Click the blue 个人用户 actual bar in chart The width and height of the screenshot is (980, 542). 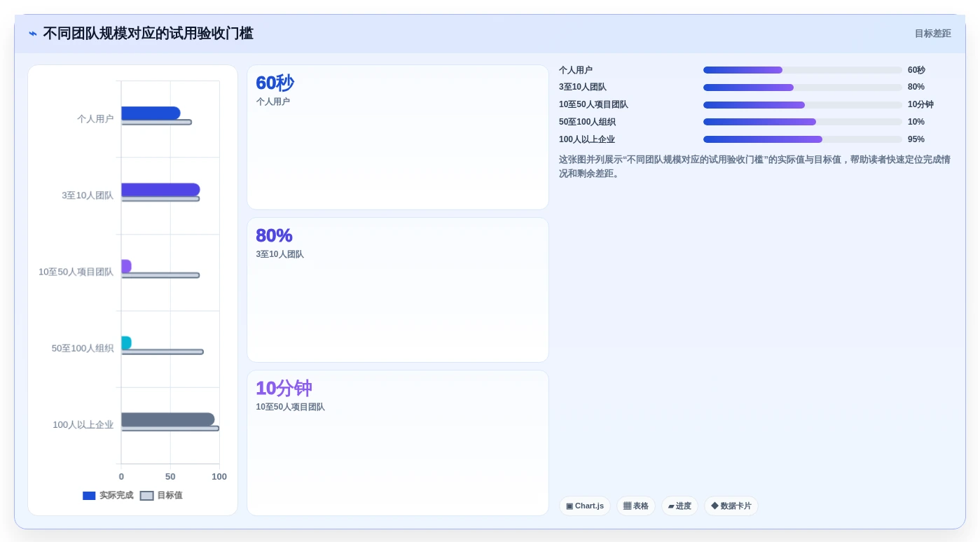point(151,113)
